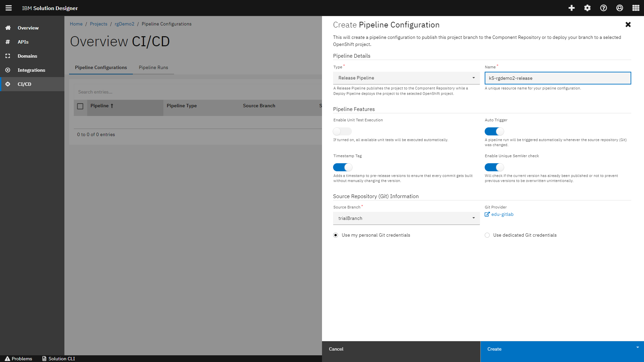Select the APIs section icon
This screenshot has height=362, width=644.
(8, 42)
